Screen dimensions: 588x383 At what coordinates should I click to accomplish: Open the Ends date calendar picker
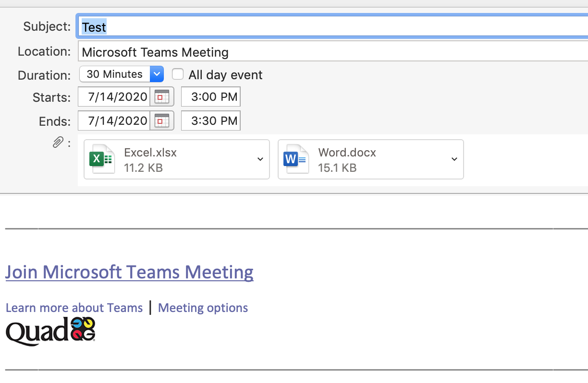162,121
